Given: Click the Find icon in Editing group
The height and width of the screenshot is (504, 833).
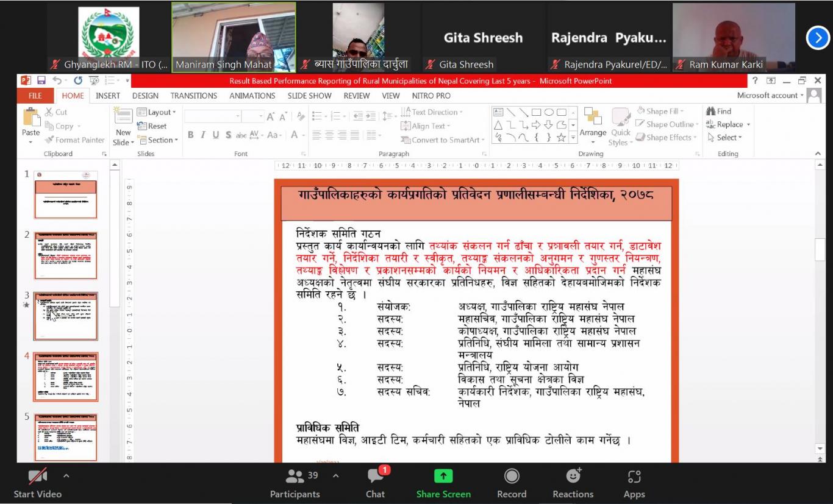Looking at the screenshot, I should 719,112.
